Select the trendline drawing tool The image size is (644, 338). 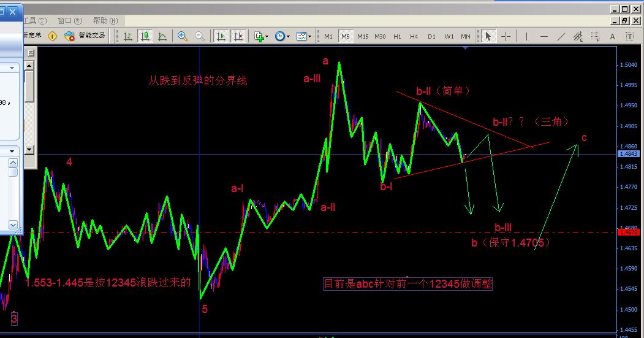tap(561, 36)
